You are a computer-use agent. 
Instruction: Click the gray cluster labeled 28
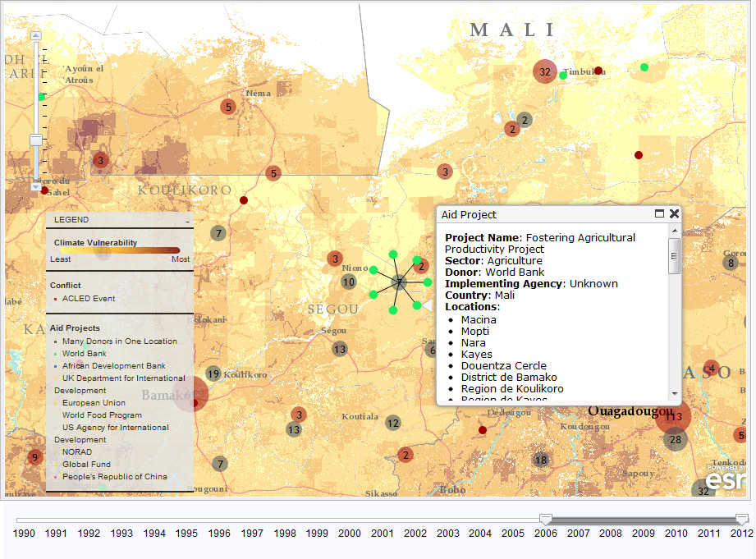point(676,439)
